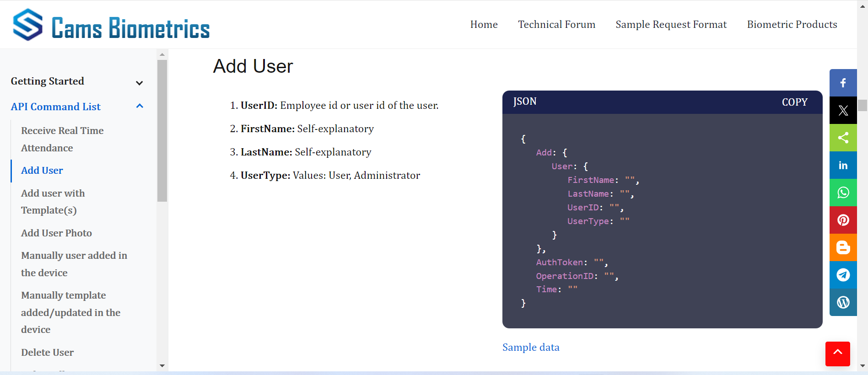Send via the Telegram share icon
This screenshot has height=375, width=868.
click(843, 275)
